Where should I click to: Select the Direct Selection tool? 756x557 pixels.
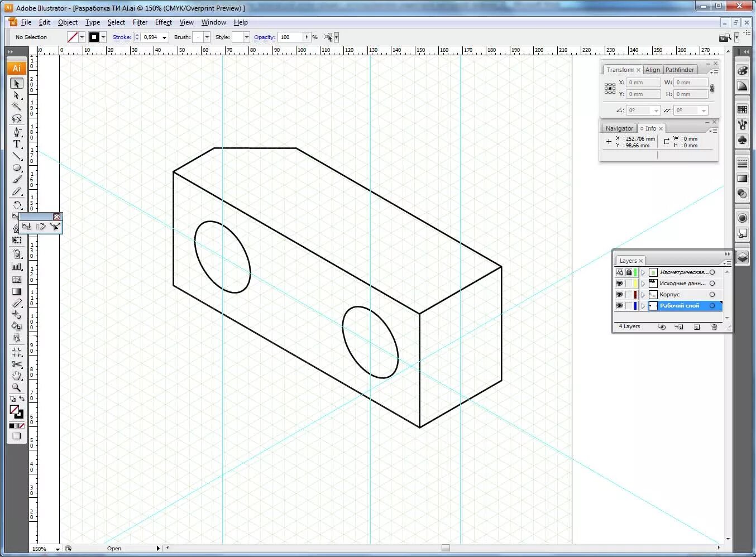click(16, 95)
